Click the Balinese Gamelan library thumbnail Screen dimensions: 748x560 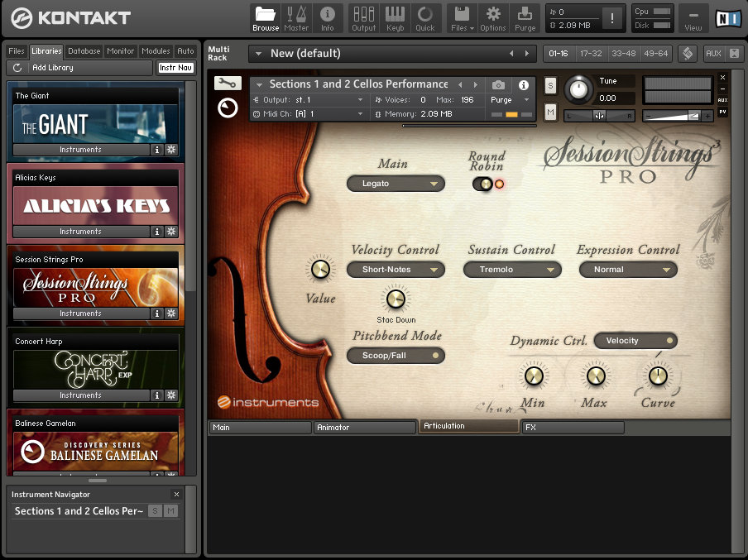coord(95,452)
